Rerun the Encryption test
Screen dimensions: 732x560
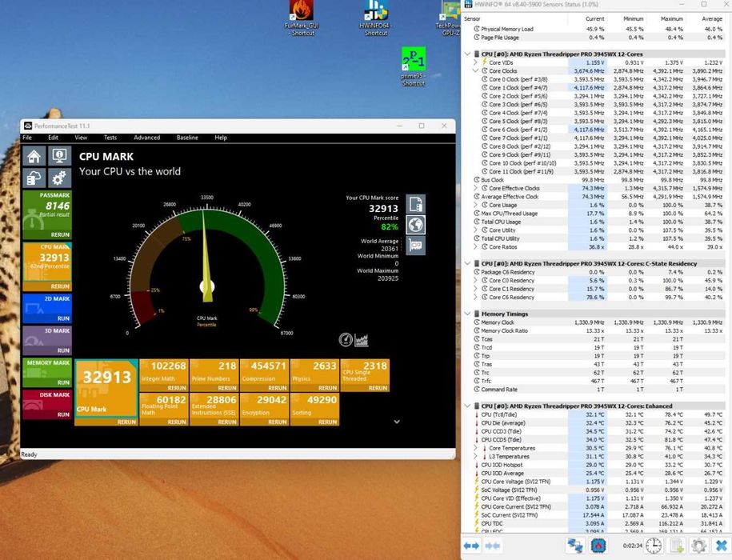click(278, 422)
